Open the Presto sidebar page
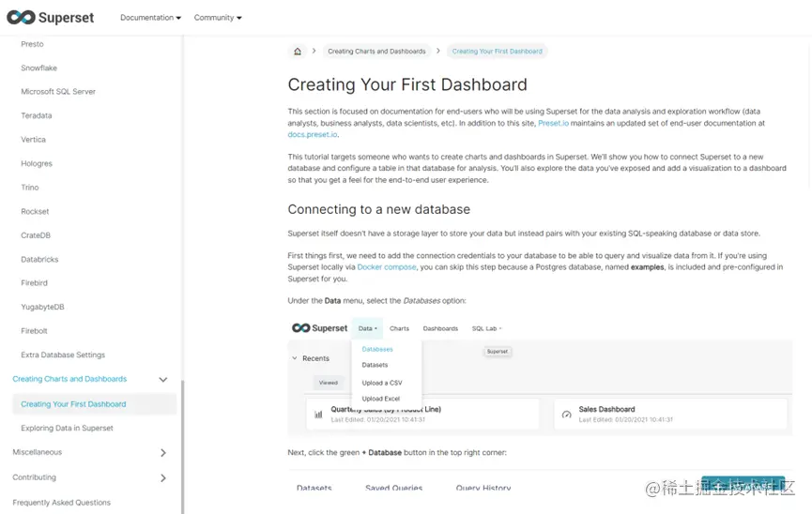Image resolution: width=812 pixels, height=514 pixels. pyautogui.click(x=32, y=44)
